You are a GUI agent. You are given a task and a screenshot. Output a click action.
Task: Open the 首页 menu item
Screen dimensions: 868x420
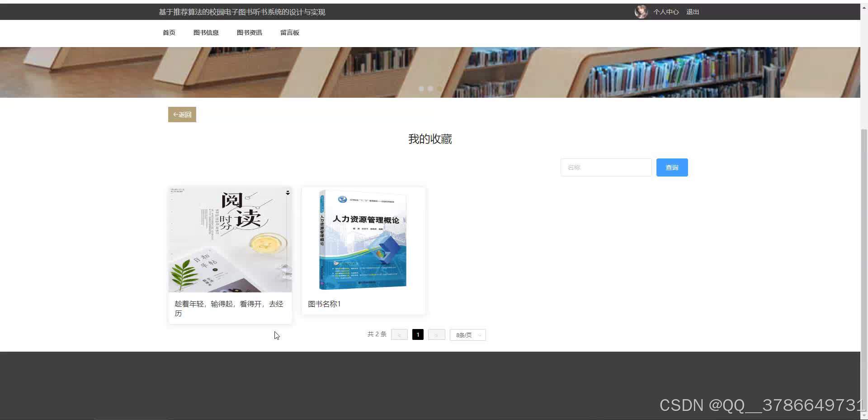pos(169,32)
